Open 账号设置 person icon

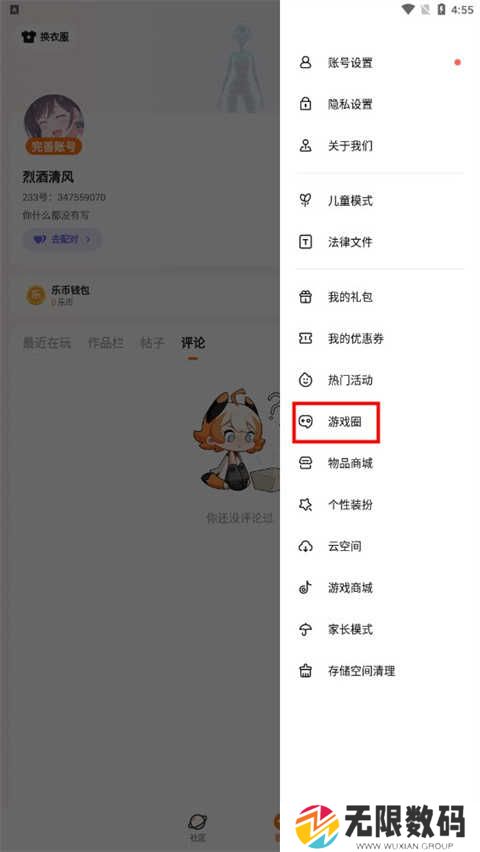(306, 62)
